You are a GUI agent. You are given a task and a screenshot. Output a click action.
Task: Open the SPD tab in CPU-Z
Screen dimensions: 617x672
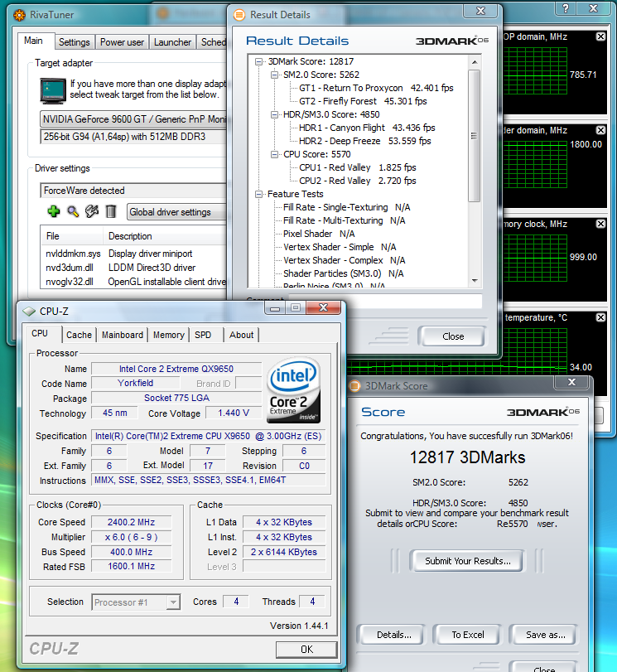pos(203,335)
